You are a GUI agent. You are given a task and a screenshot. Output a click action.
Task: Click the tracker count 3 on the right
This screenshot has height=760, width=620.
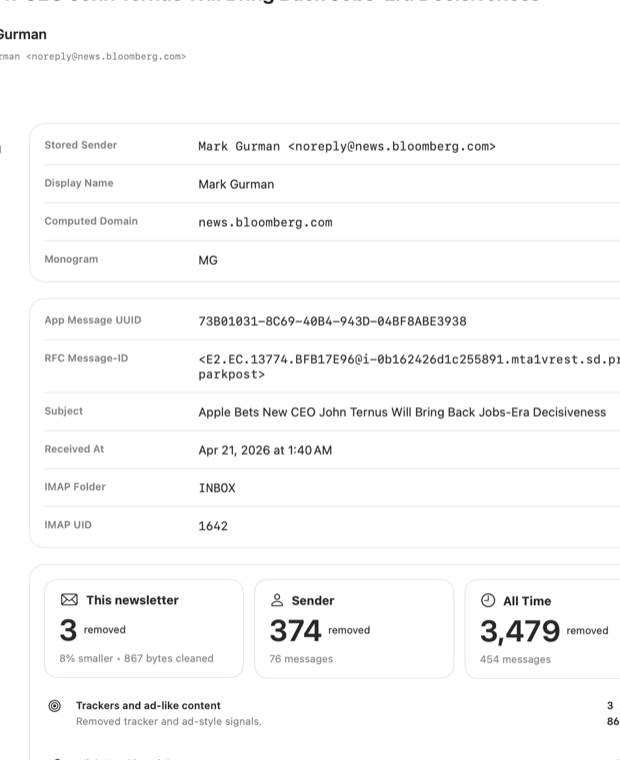click(x=610, y=705)
